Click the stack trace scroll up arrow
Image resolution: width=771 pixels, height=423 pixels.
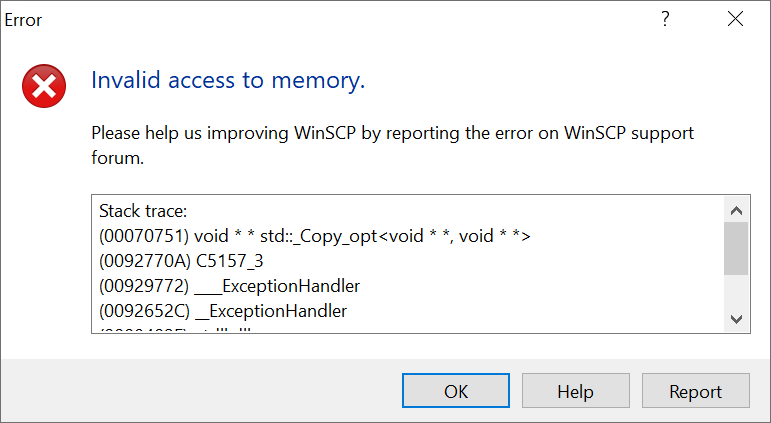tap(736, 210)
